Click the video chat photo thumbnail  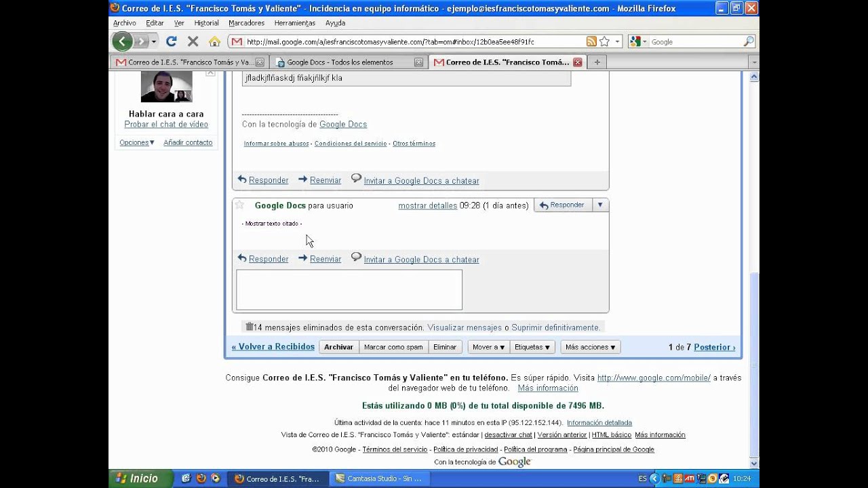coord(166,87)
